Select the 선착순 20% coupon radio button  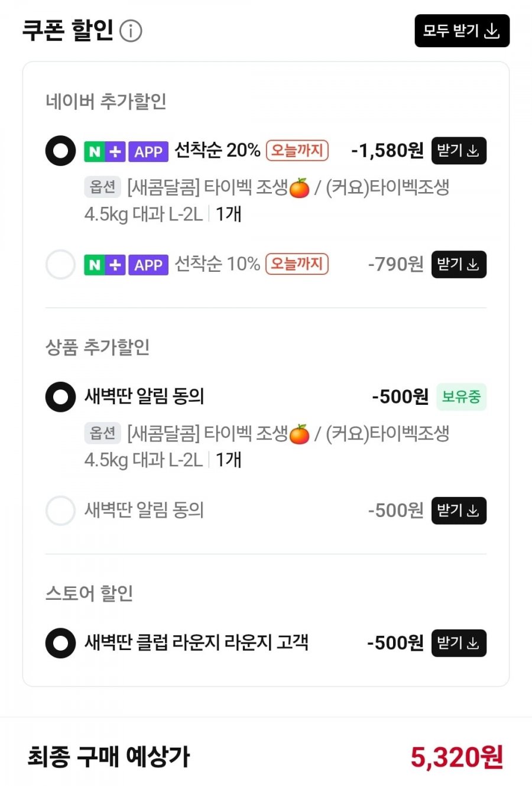tap(60, 151)
